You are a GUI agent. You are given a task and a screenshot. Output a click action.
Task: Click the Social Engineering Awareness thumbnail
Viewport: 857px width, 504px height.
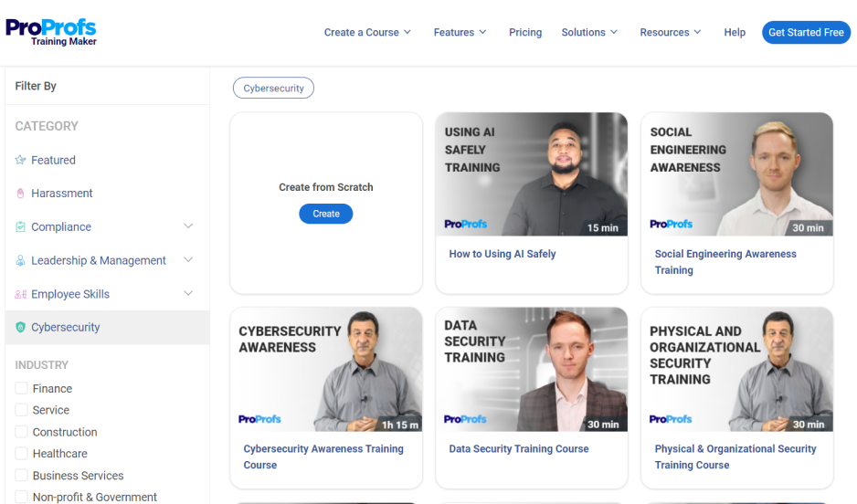[736, 174]
